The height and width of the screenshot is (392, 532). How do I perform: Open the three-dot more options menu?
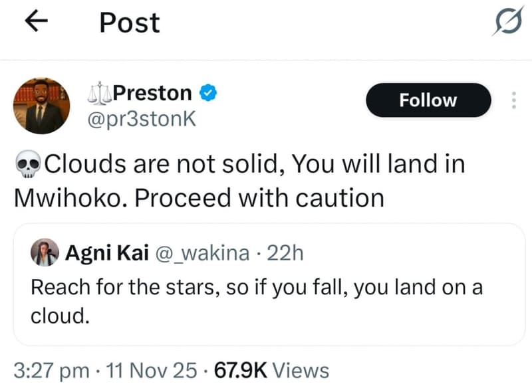pyautogui.click(x=514, y=100)
